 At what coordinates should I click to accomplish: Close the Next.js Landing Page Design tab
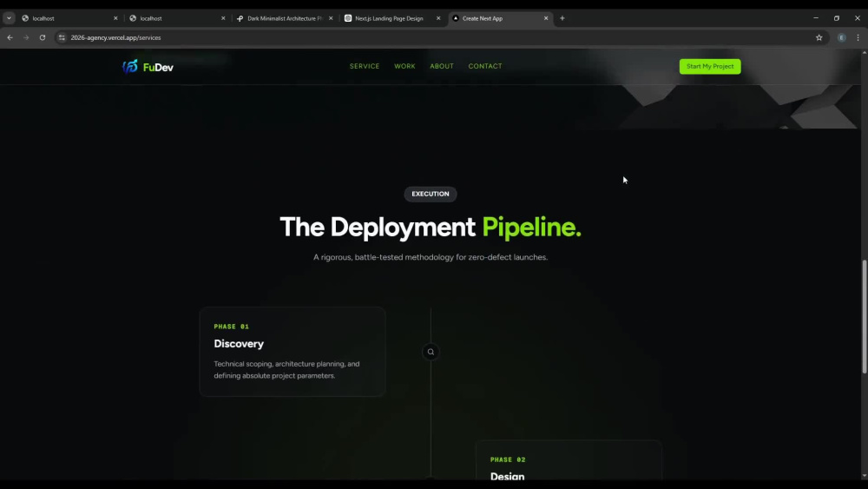pos(438,18)
